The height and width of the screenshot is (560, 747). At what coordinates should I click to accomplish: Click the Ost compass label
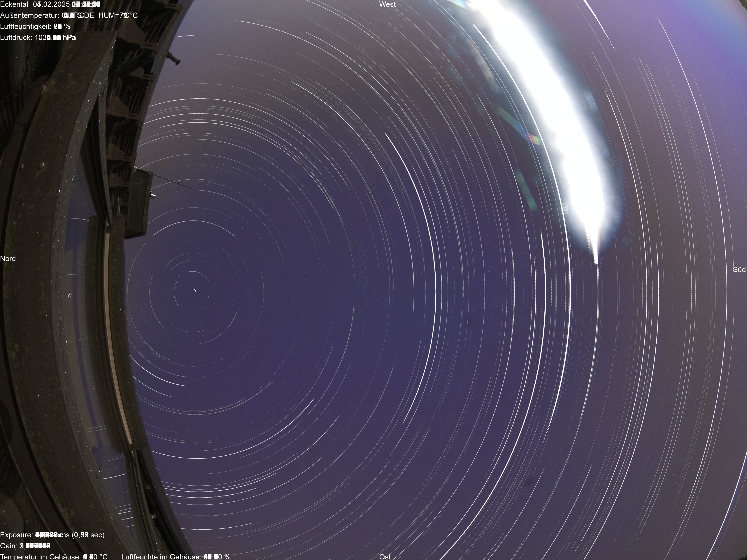(x=385, y=556)
